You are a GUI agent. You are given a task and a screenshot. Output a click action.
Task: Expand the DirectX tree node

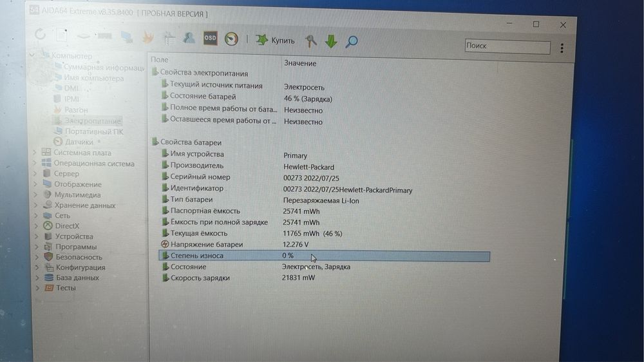37,225
